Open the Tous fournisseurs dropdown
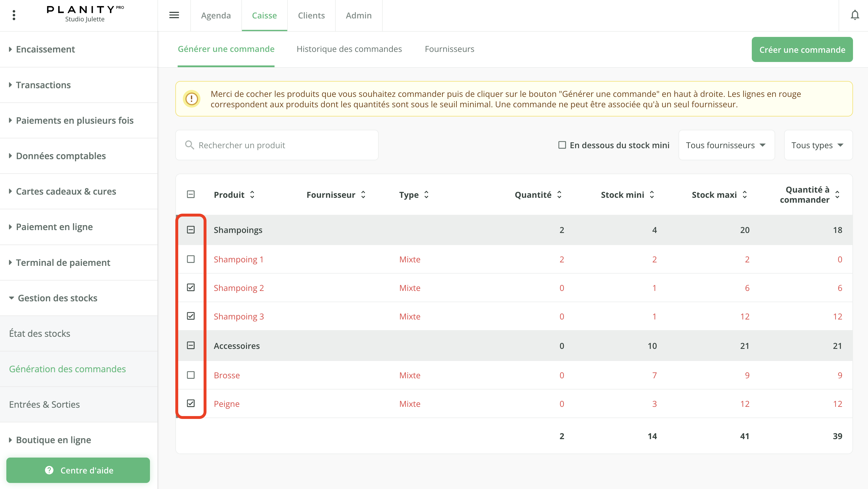 726,145
